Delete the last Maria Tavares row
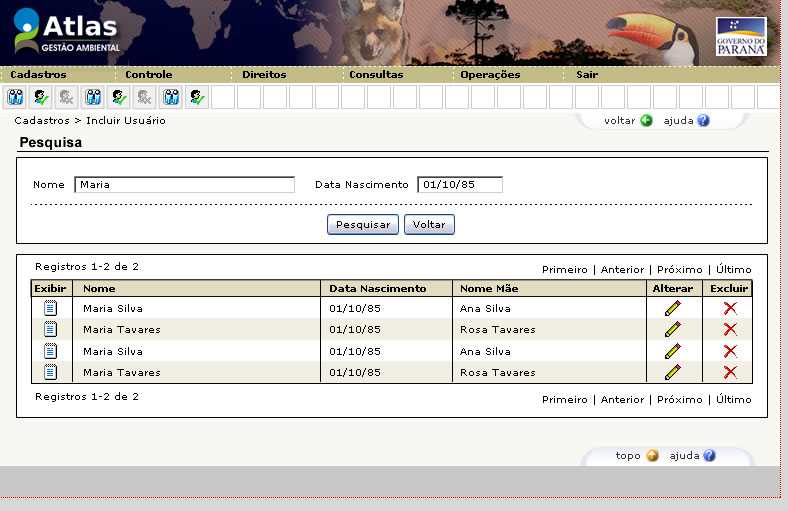788x511 pixels. coord(730,372)
